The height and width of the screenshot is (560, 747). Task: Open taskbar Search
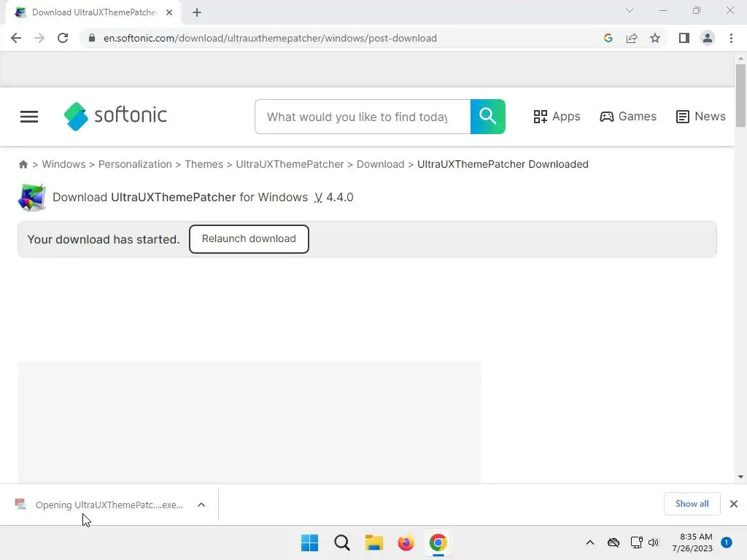tap(342, 542)
